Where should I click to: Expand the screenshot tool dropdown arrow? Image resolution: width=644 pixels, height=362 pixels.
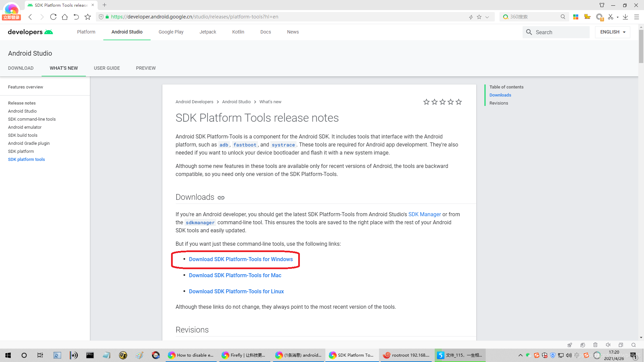pyautogui.click(x=618, y=17)
